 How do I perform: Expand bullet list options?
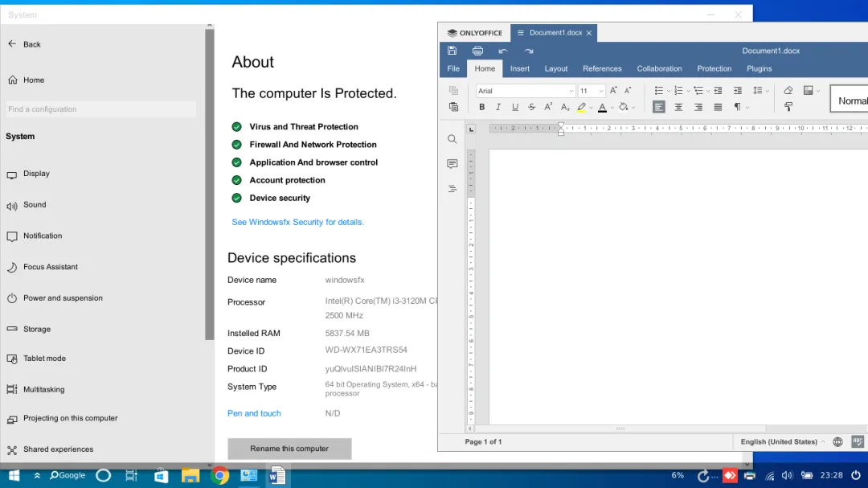point(669,92)
